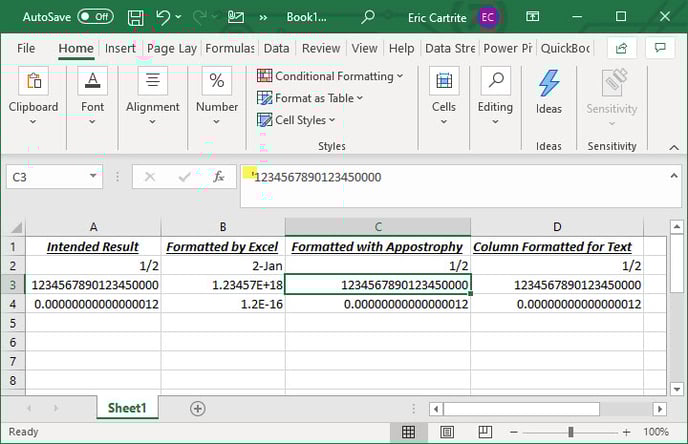Open the QuickBooks tab

pos(565,48)
